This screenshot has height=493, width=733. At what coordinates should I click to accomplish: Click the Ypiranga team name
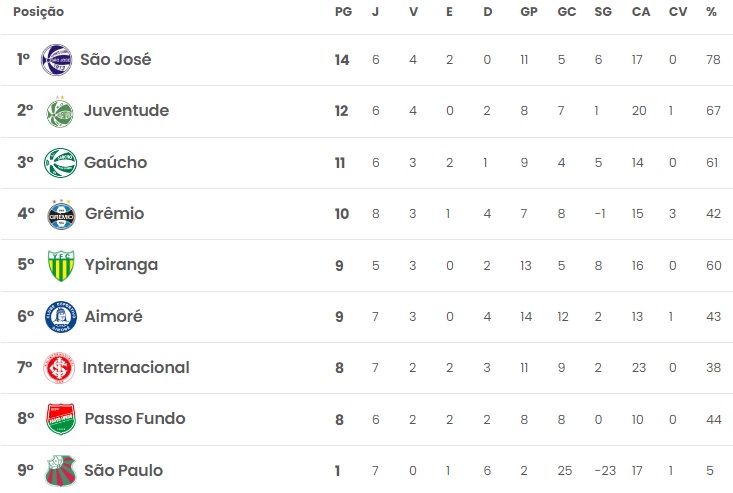pyautogui.click(x=120, y=266)
